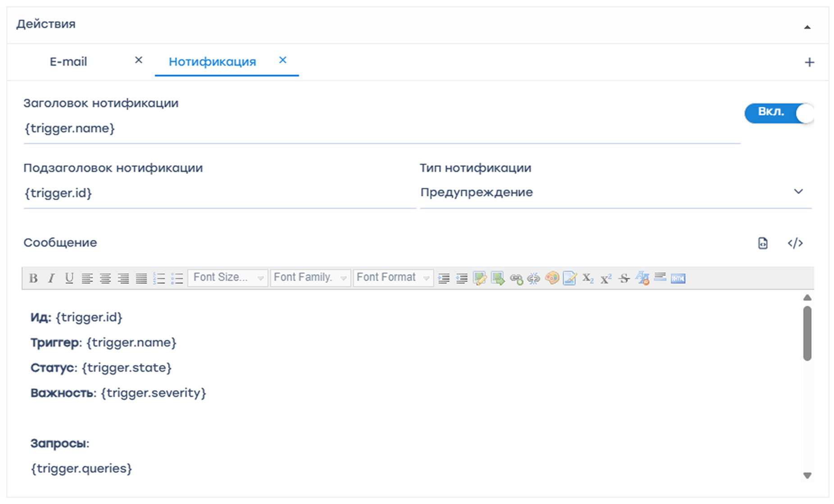Image resolution: width=834 pixels, height=504 pixels.
Task: Select the Нотификация tab
Action: (x=212, y=62)
